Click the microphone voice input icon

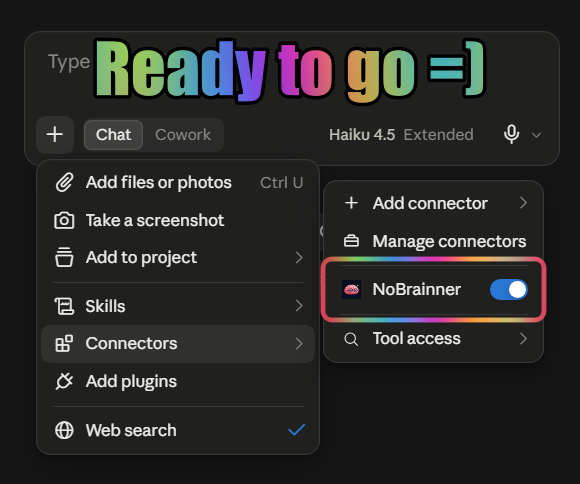(512, 134)
